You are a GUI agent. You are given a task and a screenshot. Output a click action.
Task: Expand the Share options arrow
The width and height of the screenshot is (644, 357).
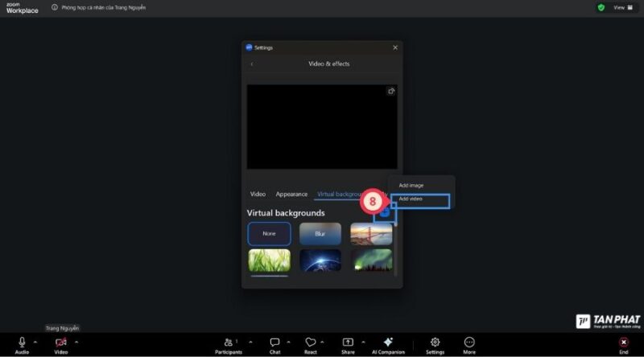(363, 343)
